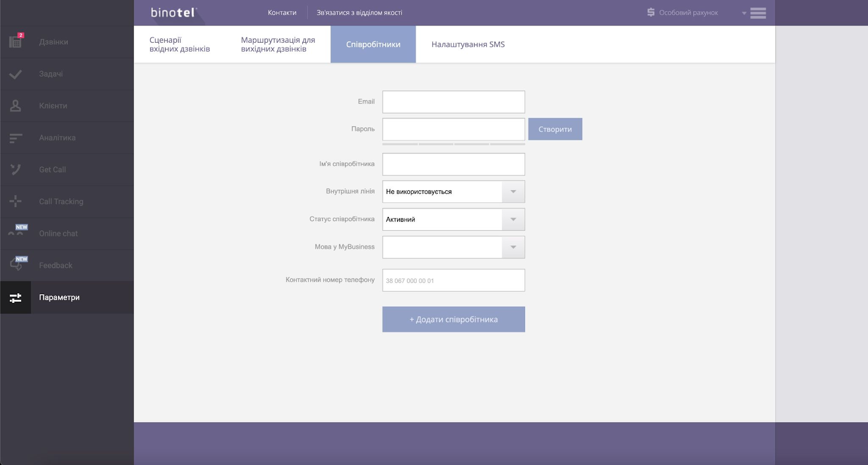Switch to Сценарії вхідних дзвінків tab
This screenshot has height=465, width=868.
(x=180, y=44)
